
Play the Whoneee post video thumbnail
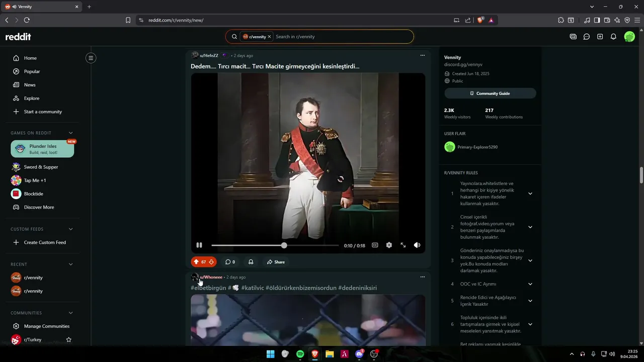(x=308, y=320)
